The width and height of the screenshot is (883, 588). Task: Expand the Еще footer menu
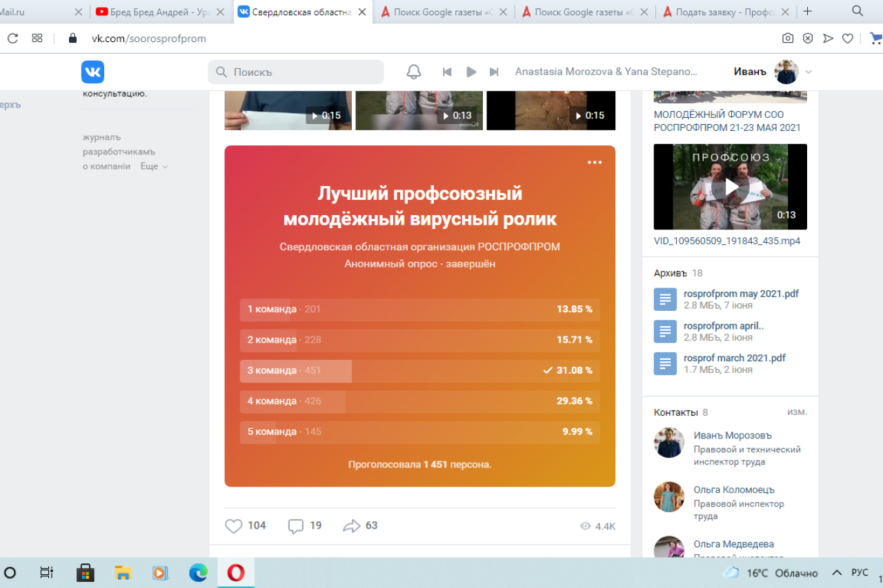pyautogui.click(x=154, y=166)
